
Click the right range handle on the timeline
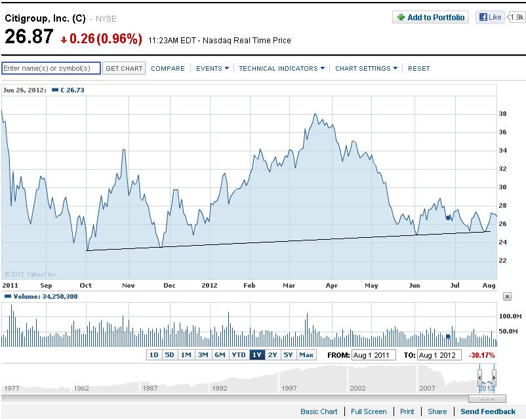click(494, 379)
